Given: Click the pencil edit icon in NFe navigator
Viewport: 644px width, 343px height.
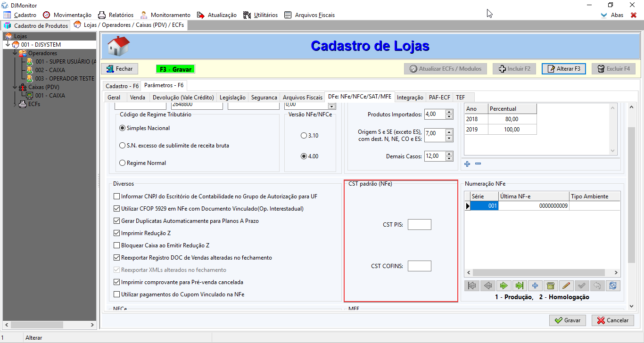Looking at the screenshot, I should [567, 286].
